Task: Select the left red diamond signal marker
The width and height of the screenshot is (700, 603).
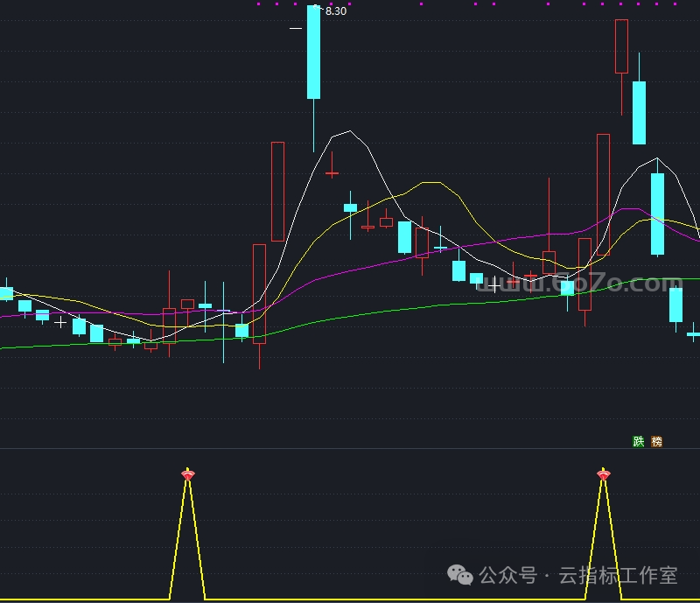Action: click(x=188, y=474)
